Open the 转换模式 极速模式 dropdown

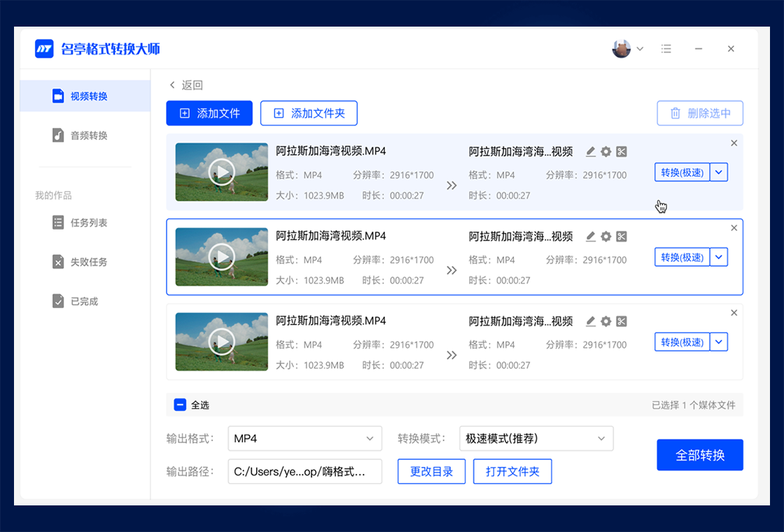click(x=536, y=439)
